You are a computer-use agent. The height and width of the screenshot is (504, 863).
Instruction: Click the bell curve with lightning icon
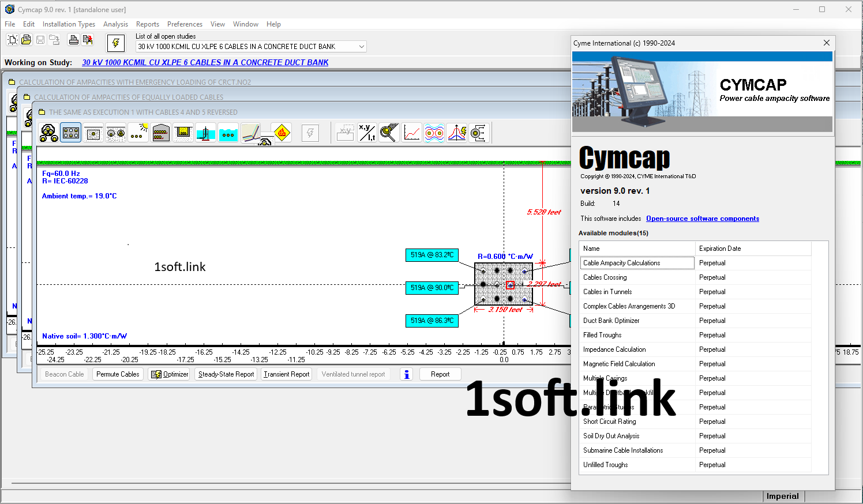[457, 133]
